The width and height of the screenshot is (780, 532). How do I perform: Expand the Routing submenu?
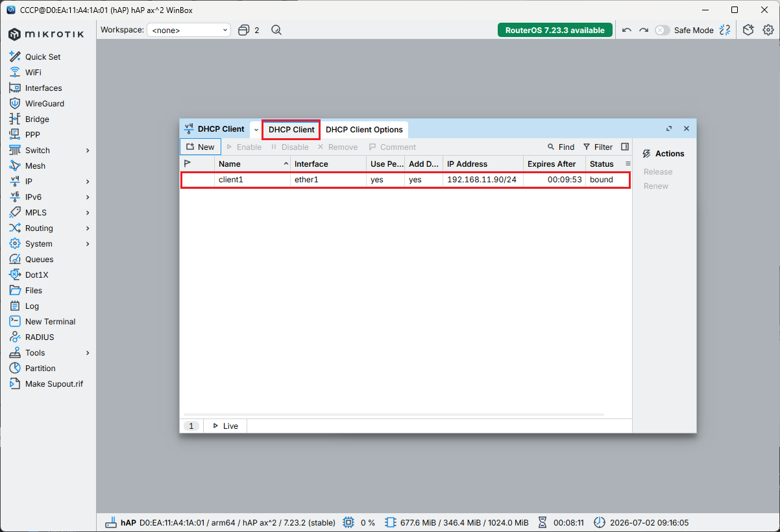tap(88, 228)
